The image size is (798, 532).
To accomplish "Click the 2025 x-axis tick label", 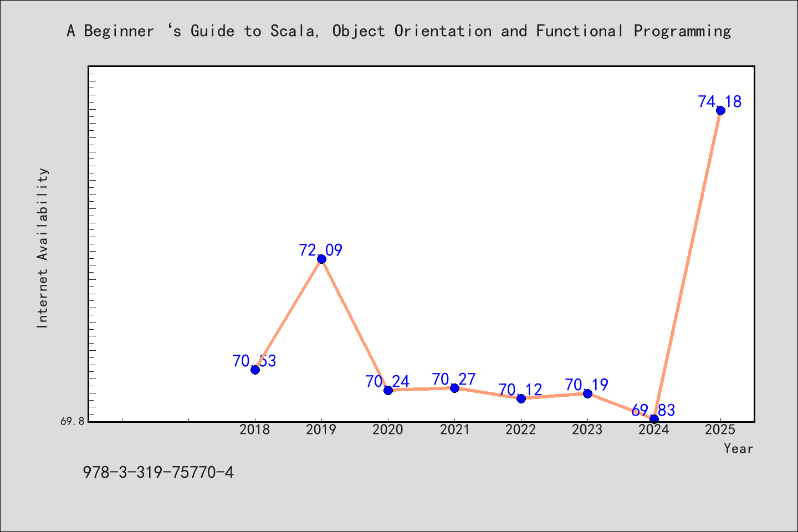I will point(720,430).
